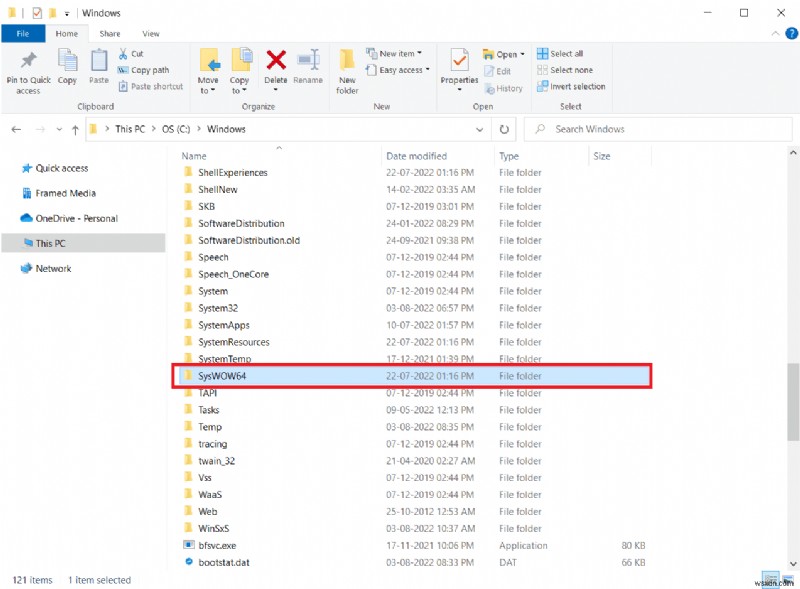Select Framed Media in navigation pane
The height and width of the screenshot is (589, 800).
65,193
